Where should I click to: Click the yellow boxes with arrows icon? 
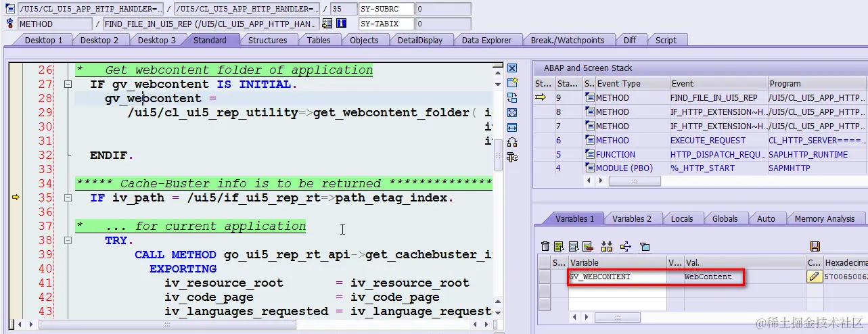coord(607,247)
